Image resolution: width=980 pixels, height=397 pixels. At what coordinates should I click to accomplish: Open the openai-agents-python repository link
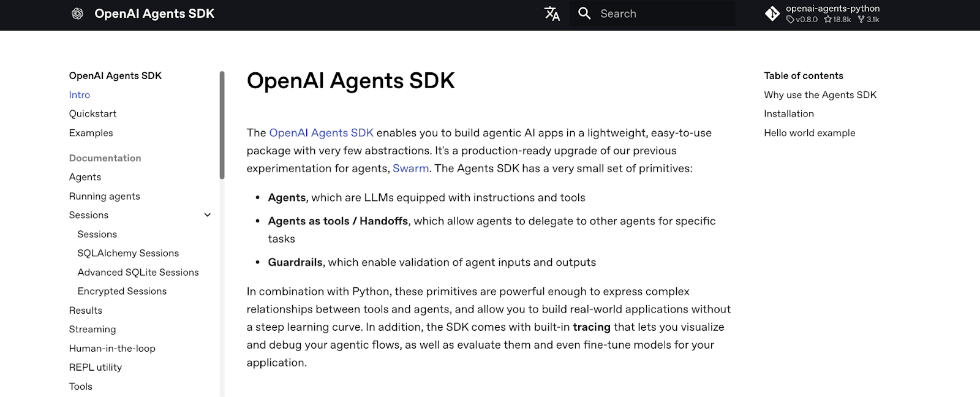click(x=823, y=13)
